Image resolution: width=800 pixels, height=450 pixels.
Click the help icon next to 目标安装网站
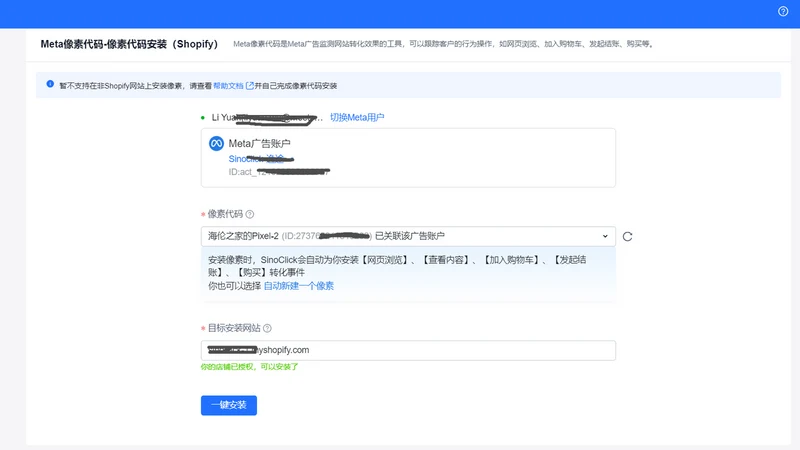point(267,328)
